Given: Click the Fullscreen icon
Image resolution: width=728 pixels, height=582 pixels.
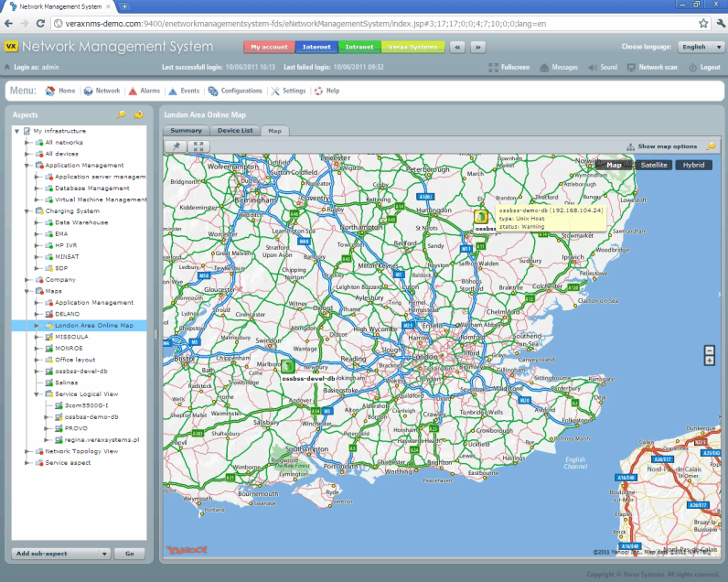Looking at the screenshot, I should 494,68.
